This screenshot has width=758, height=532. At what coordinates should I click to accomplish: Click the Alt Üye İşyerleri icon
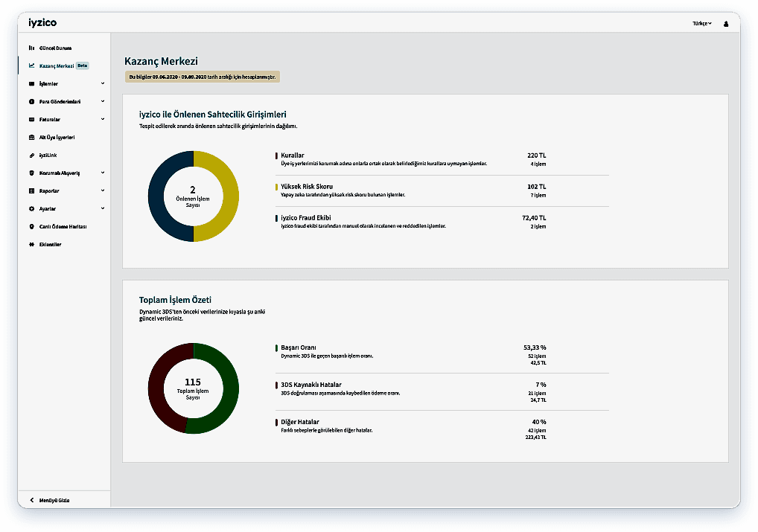(31, 137)
